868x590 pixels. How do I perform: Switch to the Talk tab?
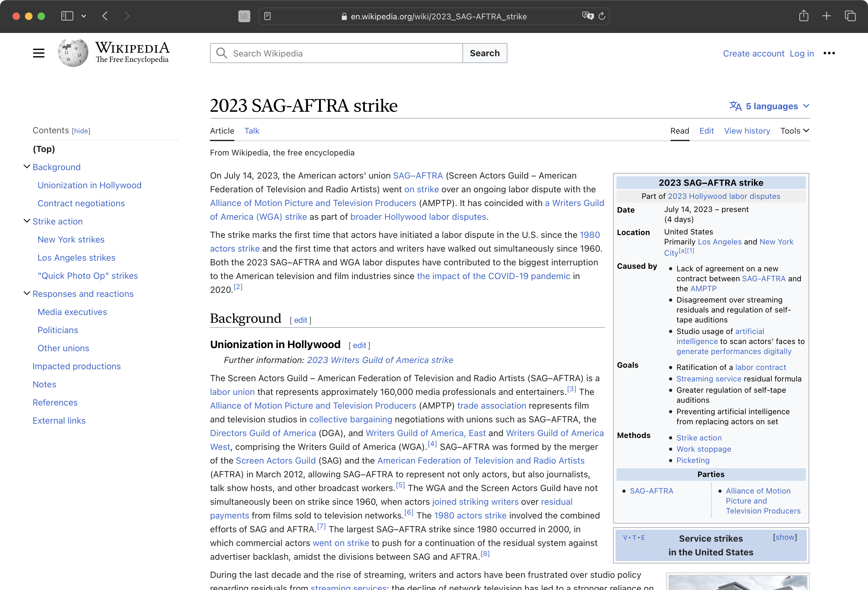252,130
